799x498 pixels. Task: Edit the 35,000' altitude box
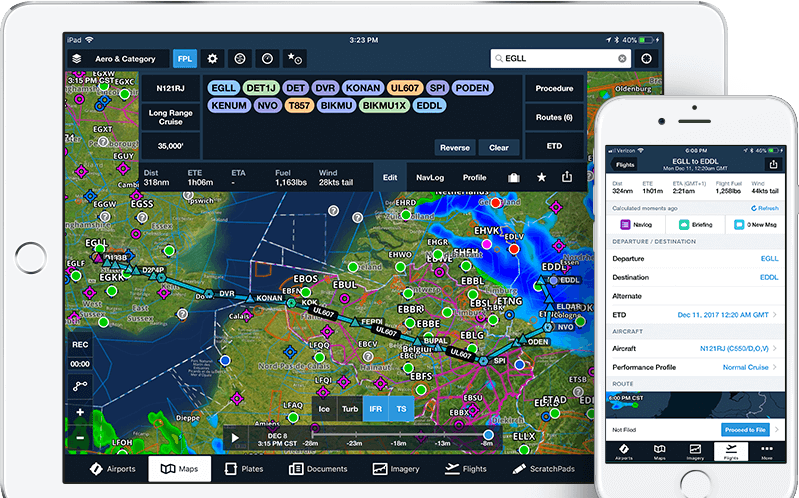coord(170,146)
